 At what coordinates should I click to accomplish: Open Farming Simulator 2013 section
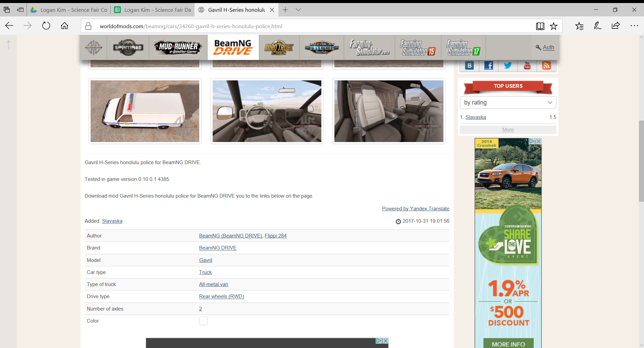pos(369,48)
